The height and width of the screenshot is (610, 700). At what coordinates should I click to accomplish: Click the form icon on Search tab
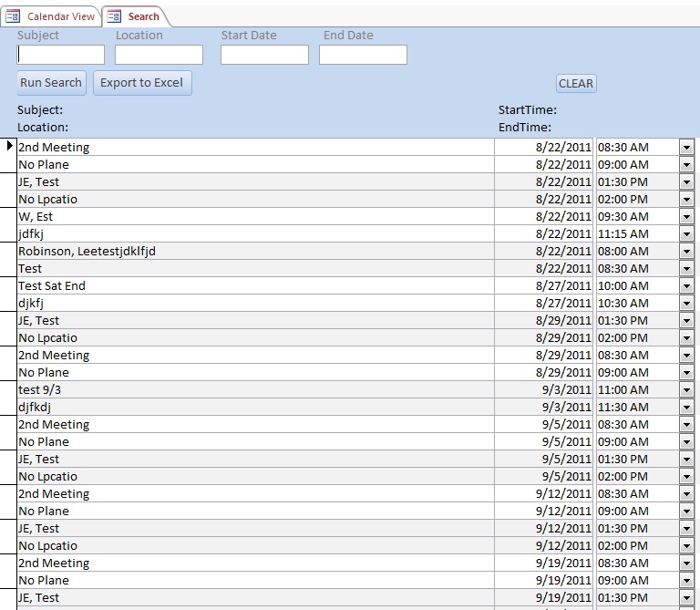(114, 16)
